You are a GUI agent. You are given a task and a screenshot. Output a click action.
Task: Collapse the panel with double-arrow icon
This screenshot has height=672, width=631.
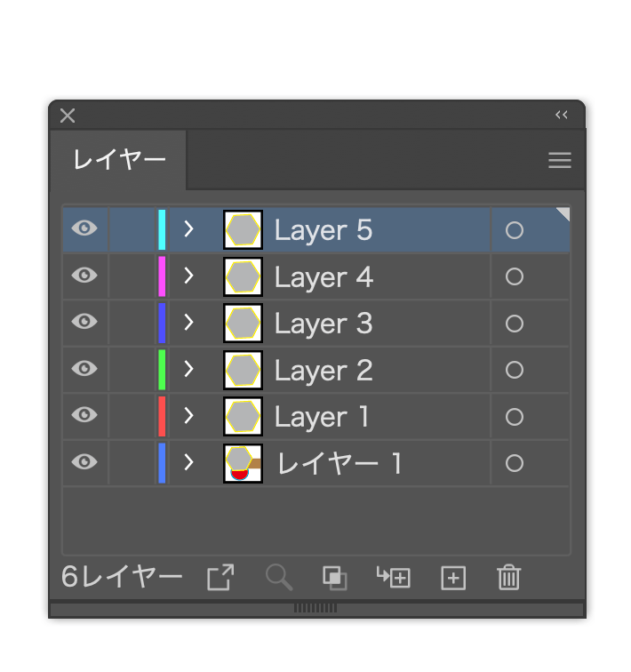point(562,115)
